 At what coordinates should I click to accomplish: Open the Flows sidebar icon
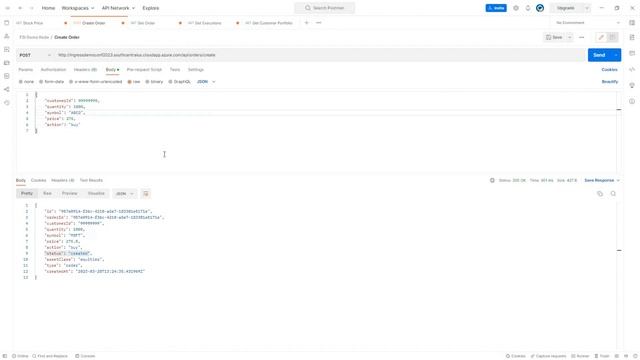tap(7, 89)
